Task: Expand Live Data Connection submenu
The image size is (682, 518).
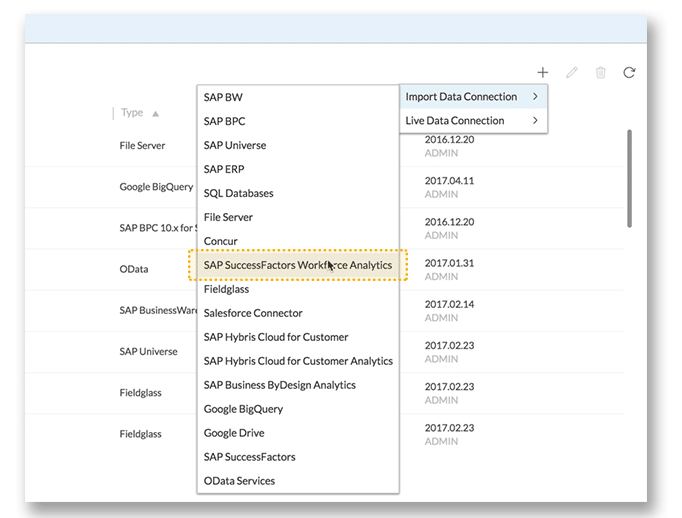Action: coord(473,121)
